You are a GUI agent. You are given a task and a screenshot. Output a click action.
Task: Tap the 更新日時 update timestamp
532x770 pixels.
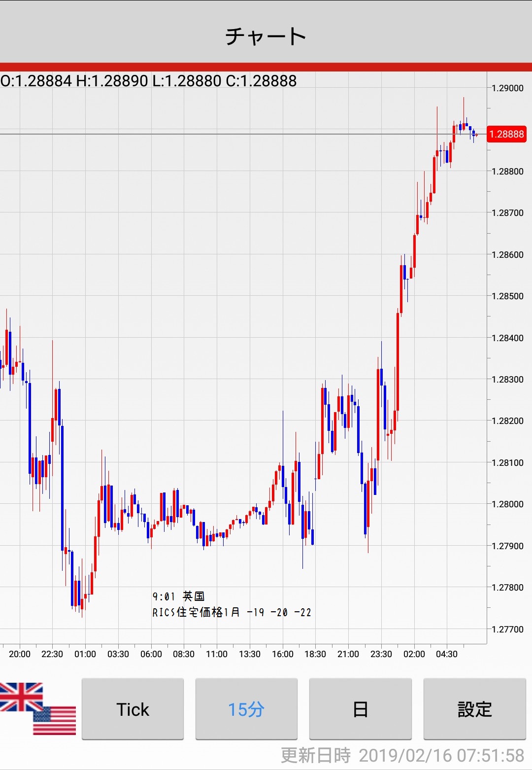click(x=402, y=755)
